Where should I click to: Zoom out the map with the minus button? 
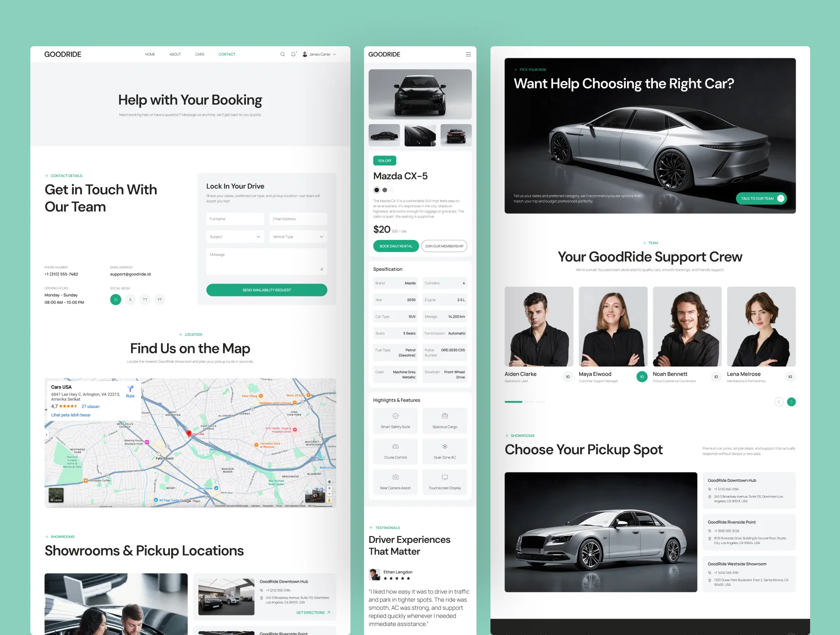pyautogui.click(x=329, y=494)
